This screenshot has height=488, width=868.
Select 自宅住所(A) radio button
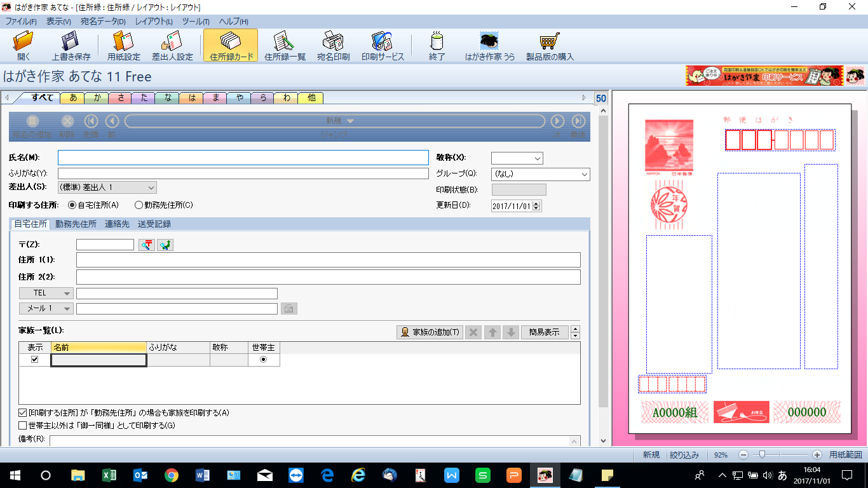72,205
